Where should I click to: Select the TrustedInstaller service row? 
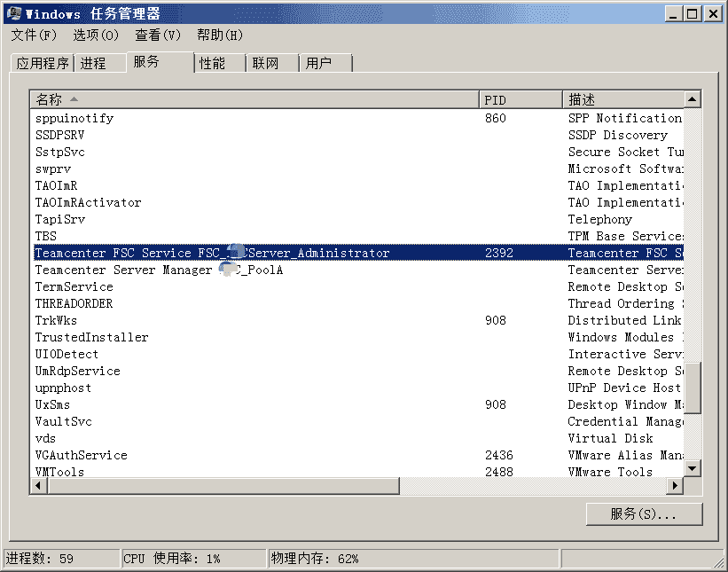pyautogui.click(x=357, y=337)
